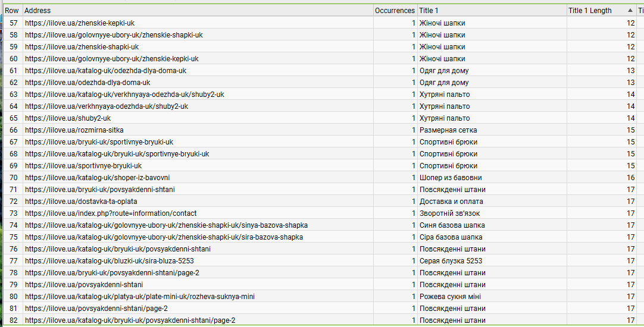This screenshot has height=327, width=644.
Task: Select title cell 'Рожева сукня міні'
Action: [450, 297]
